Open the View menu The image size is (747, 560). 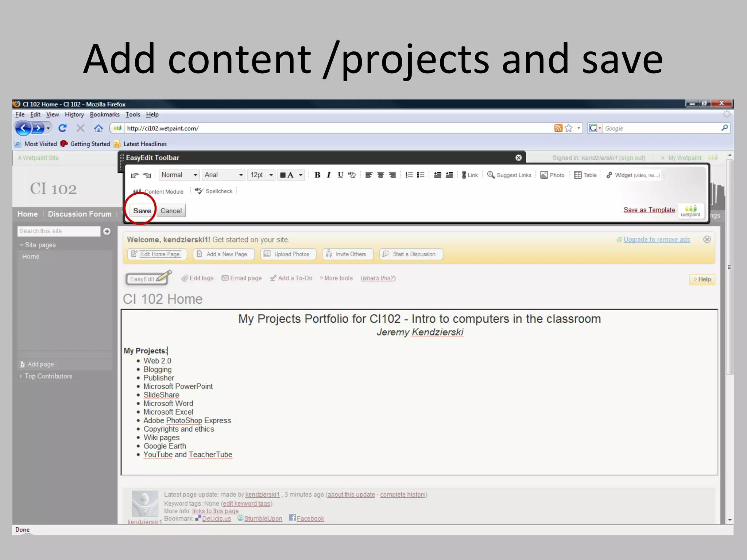(53, 114)
